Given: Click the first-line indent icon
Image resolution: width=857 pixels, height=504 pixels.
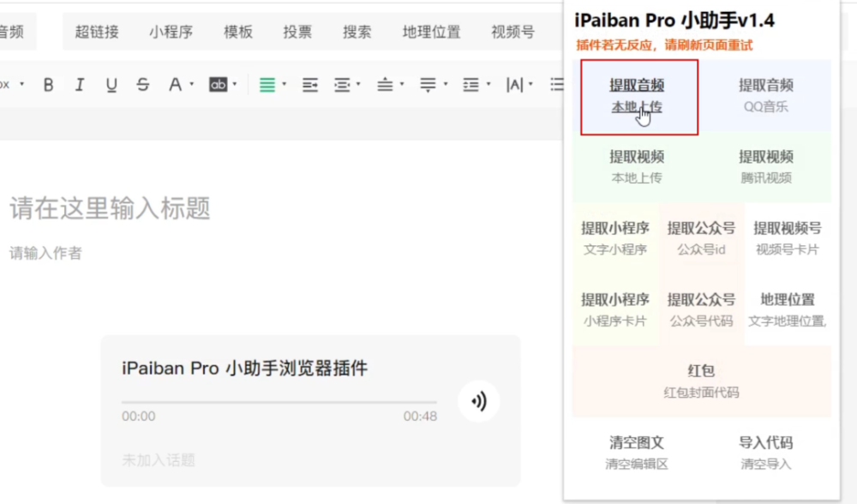Looking at the screenshot, I should (310, 85).
